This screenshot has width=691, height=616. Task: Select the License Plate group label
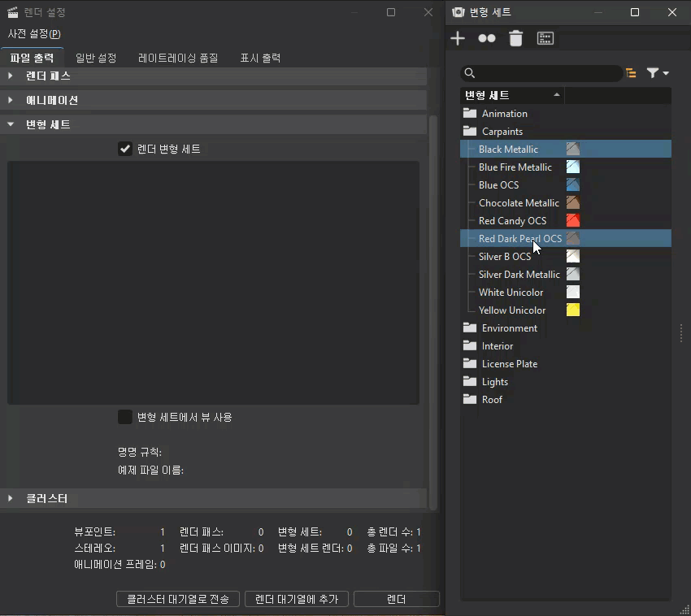click(x=510, y=364)
